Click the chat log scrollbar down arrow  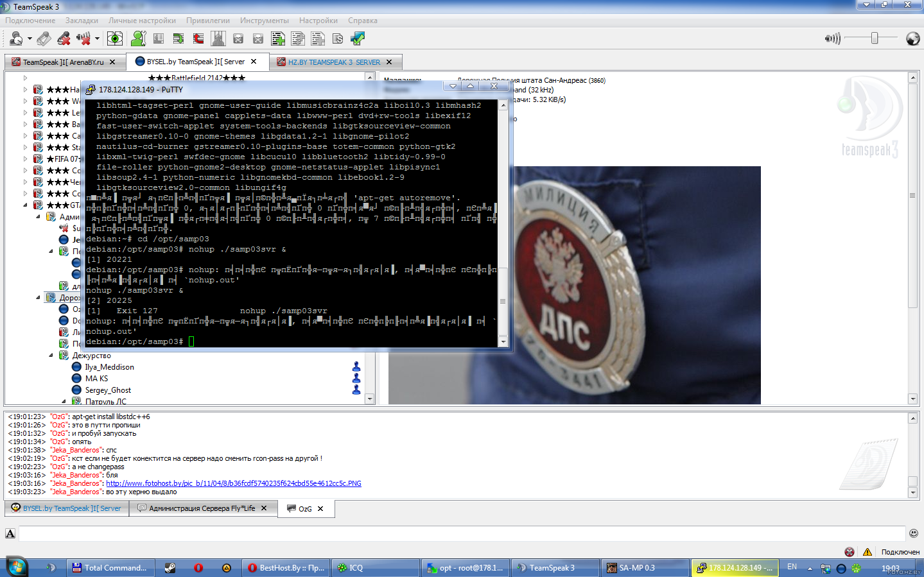(913, 493)
